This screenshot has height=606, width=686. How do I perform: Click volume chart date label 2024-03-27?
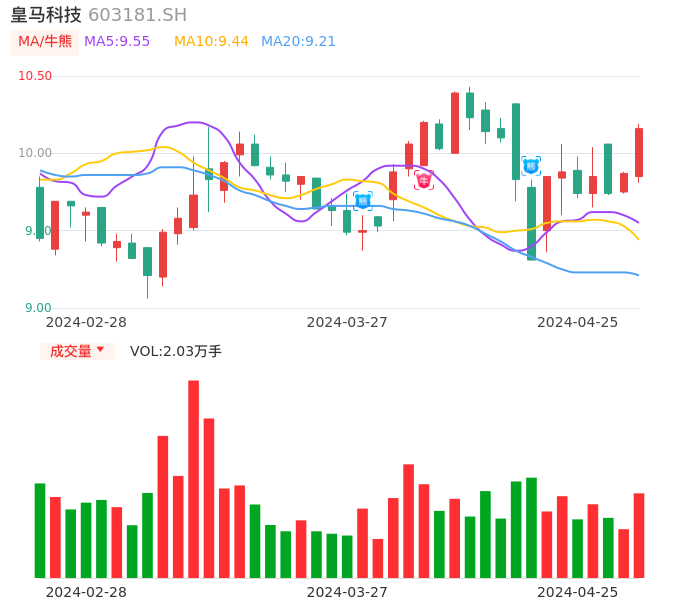coord(347,592)
